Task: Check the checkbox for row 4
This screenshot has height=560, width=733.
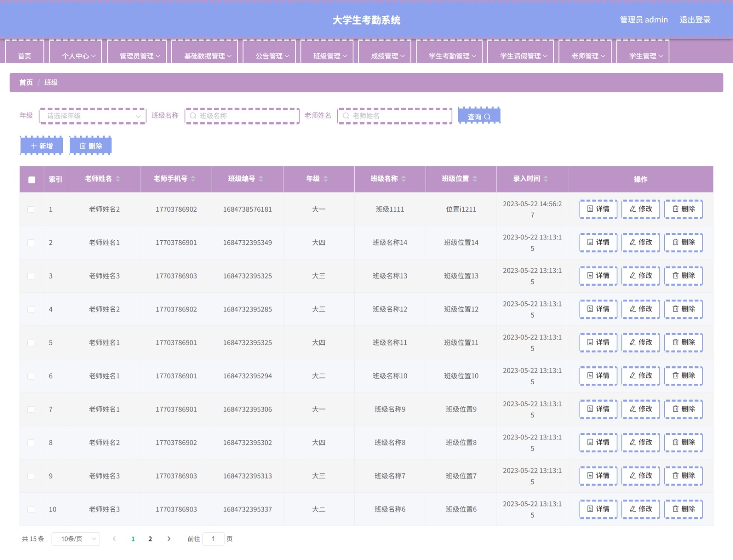Action: click(31, 309)
